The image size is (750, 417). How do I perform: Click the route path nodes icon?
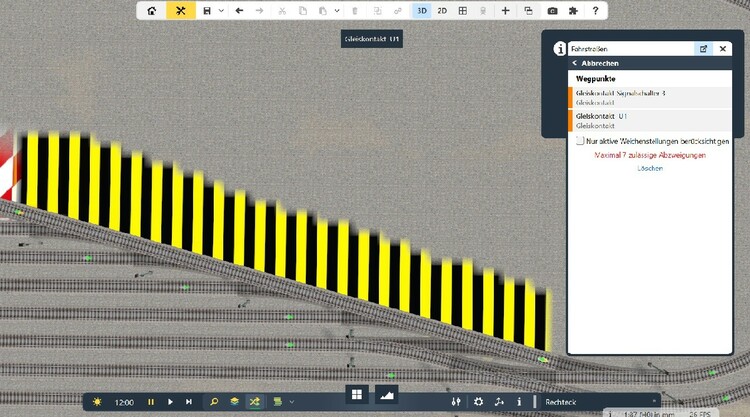(x=499, y=402)
